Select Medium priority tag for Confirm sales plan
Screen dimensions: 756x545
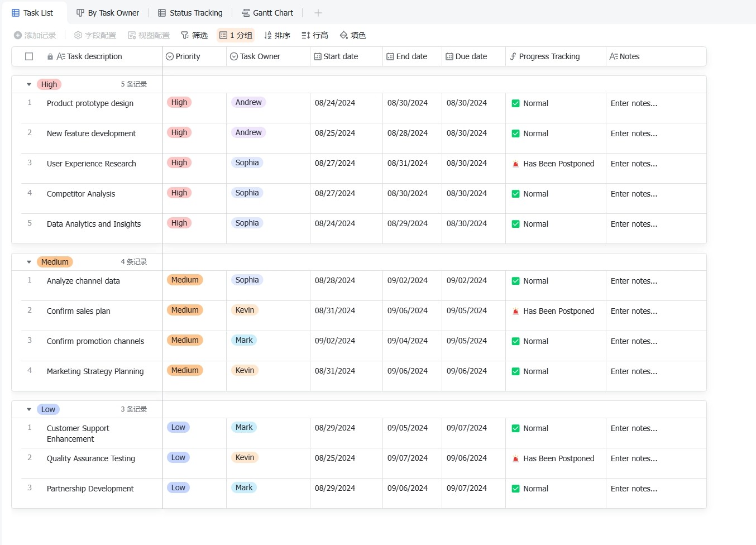click(x=185, y=310)
